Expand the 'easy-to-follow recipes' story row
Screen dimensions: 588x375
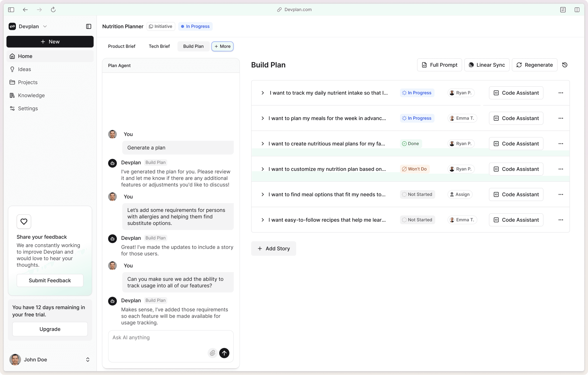pos(263,220)
